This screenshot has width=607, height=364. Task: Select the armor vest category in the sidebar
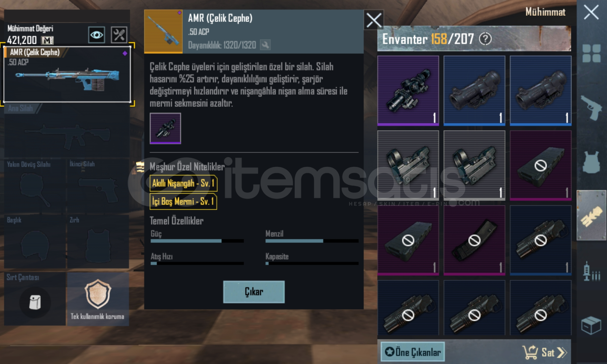(x=591, y=162)
